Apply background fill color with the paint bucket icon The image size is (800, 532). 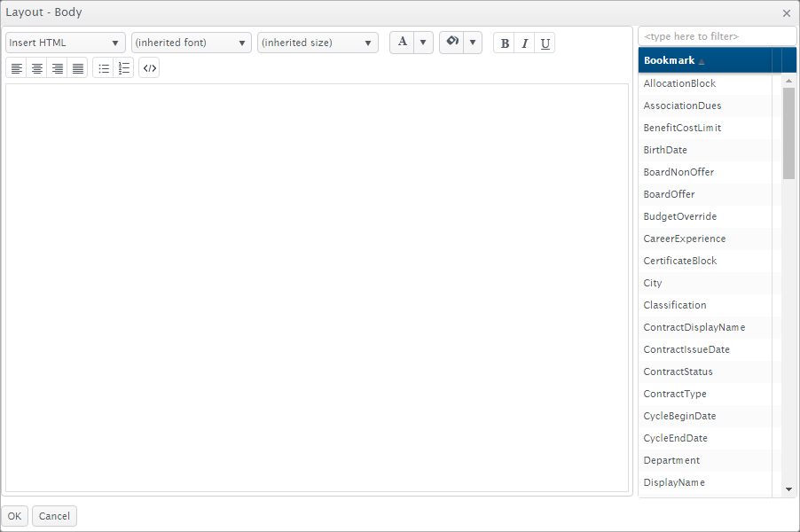tap(452, 43)
